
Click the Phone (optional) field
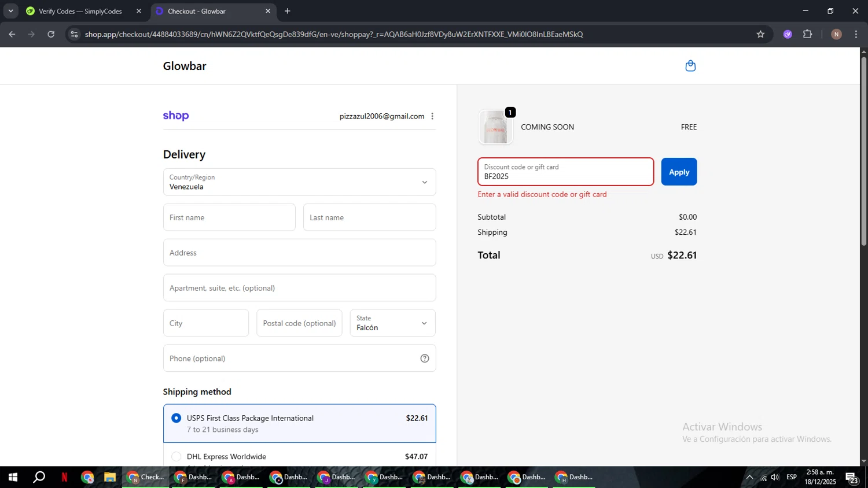(x=300, y=358)
